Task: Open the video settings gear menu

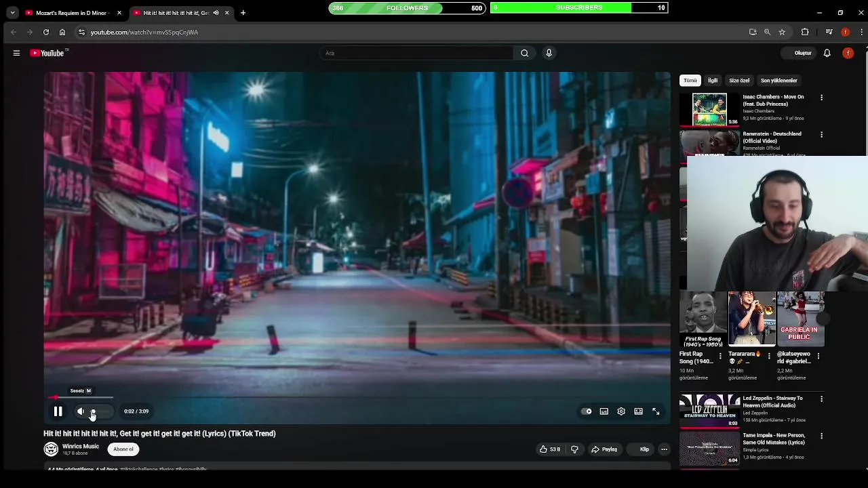Action: point(621,411)
